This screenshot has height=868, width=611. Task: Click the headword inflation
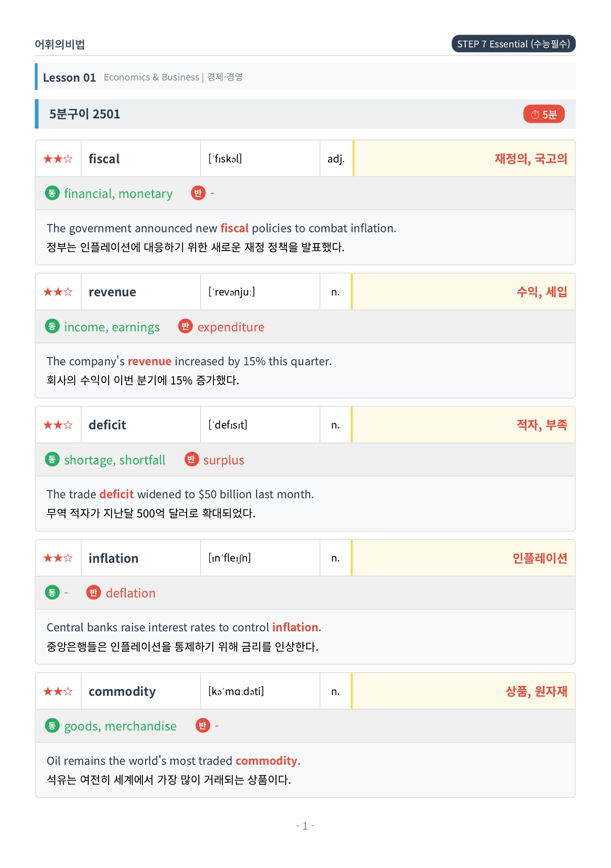point(113,558)
